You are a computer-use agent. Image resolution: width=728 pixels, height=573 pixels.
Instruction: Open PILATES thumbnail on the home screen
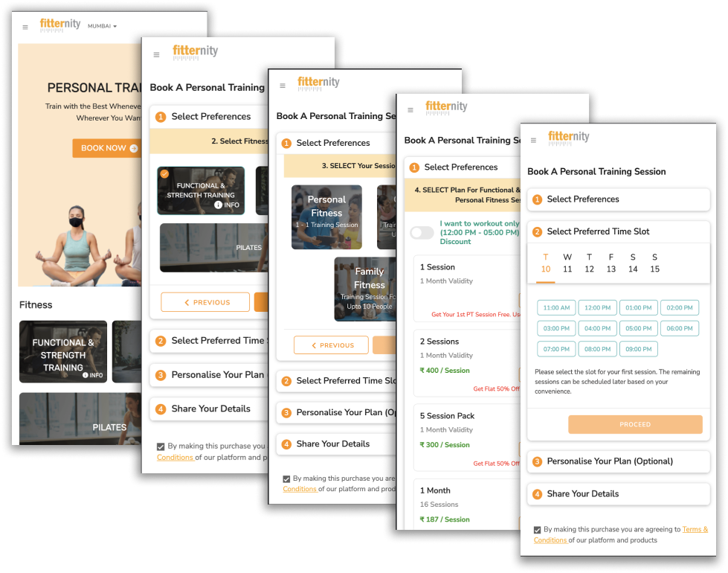click(80, 419)
